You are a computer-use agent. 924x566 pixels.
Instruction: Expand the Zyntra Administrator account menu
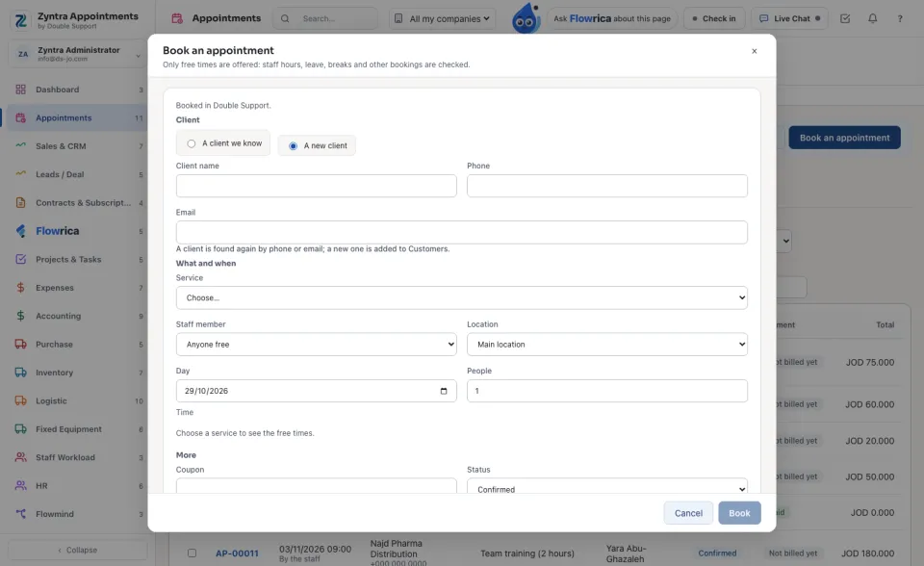tap(78, 54)
